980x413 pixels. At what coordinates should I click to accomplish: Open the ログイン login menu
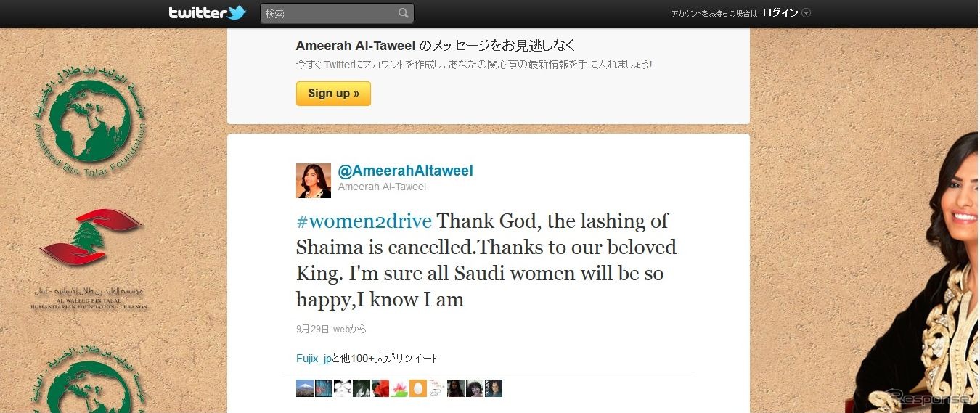(x=780, y=13)
